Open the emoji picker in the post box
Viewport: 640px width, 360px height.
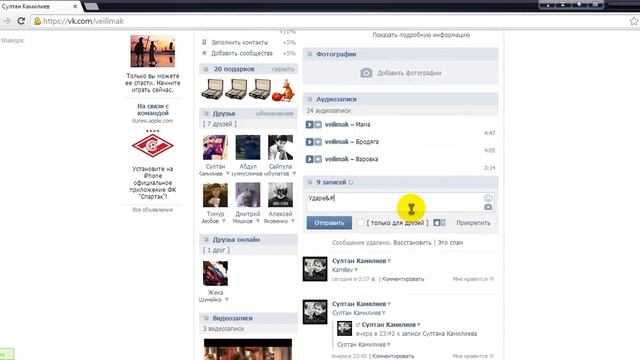[488, 198]
